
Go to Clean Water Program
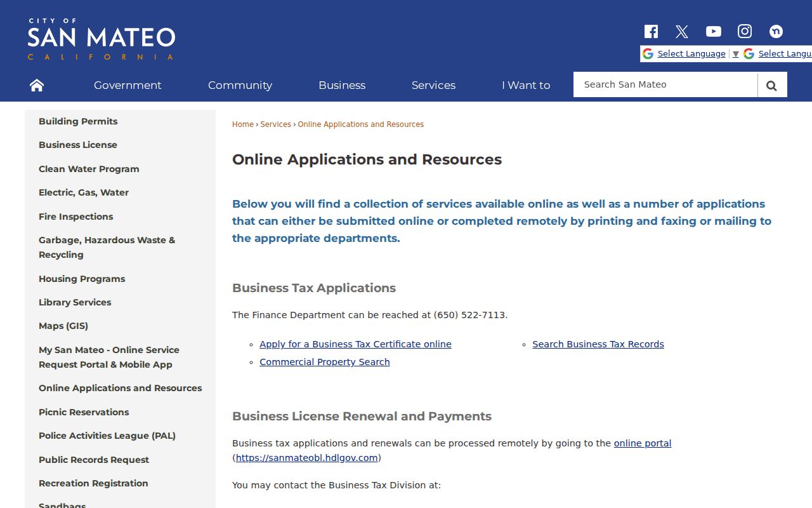89,169
